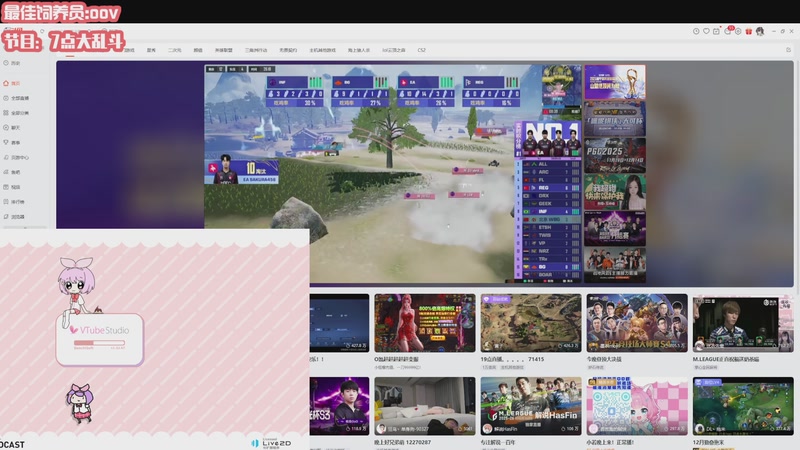This screenshot has width=800, height=450.
Task: Open the red-dress game ad stream card
Action: (x=424, y=323)
